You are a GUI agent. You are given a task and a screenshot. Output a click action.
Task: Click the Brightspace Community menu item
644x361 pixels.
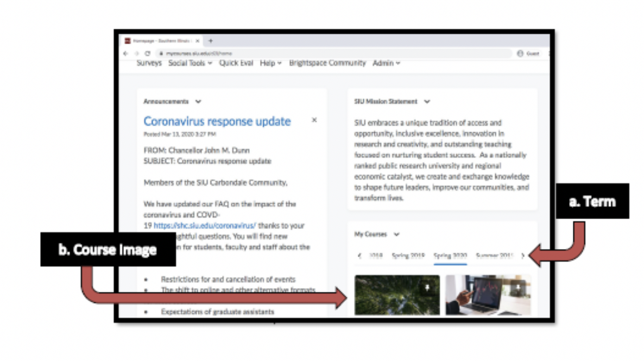[327, 63]
